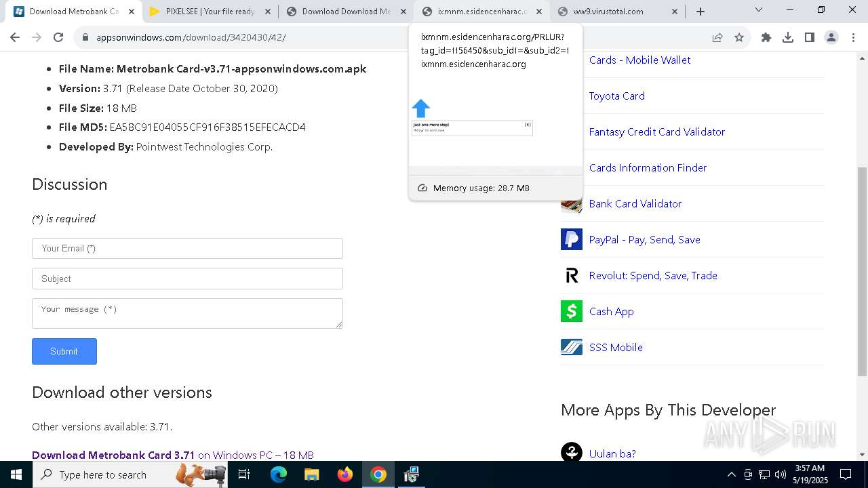The image size is (868, 488).
Task: Go back using browser back arrow
Action: click(x=15, y=37)
